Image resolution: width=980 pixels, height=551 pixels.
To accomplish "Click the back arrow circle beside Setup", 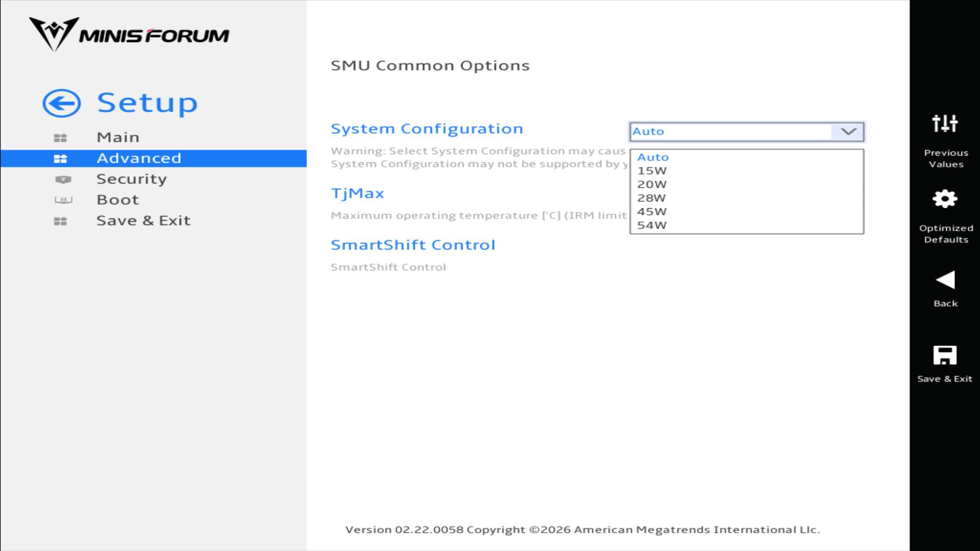I will pyautogui.click(x=61, y=104).
